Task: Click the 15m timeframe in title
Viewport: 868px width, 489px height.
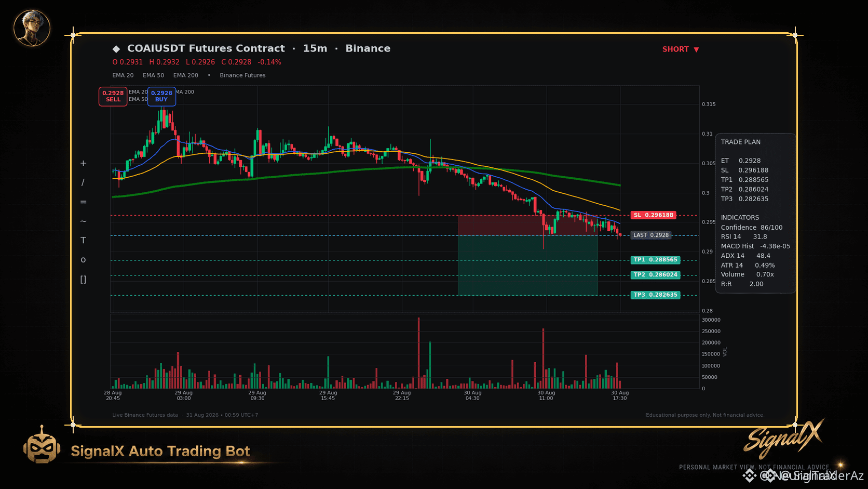Action: 315,48
